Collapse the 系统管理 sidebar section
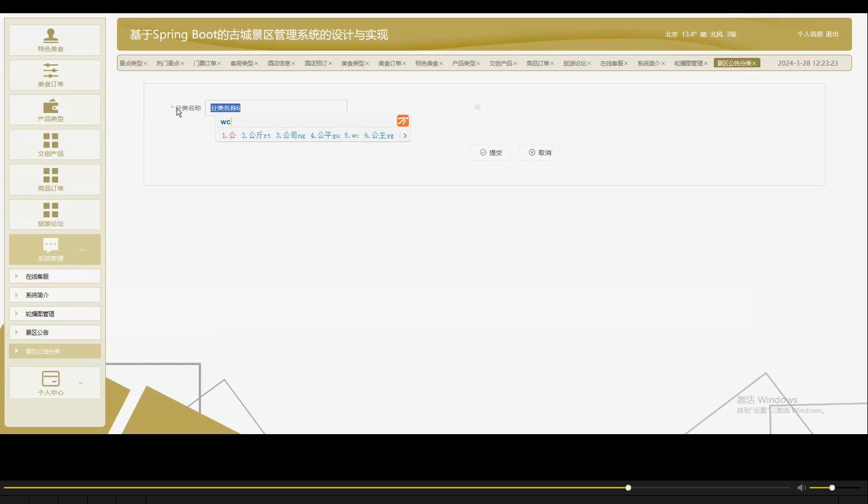Image resolution: width=868 pixels, height=504 pixels. click(x=54, y=250)
